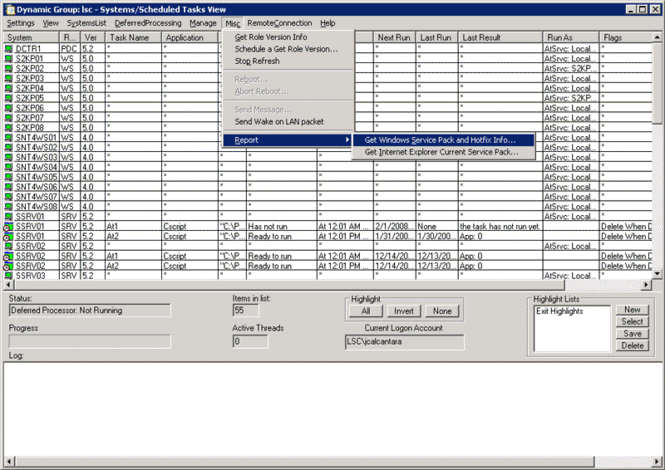Click scheduled task icon for SSRV01 At2
This screenshot has width=665, height=470.
[x=8, y=236]
